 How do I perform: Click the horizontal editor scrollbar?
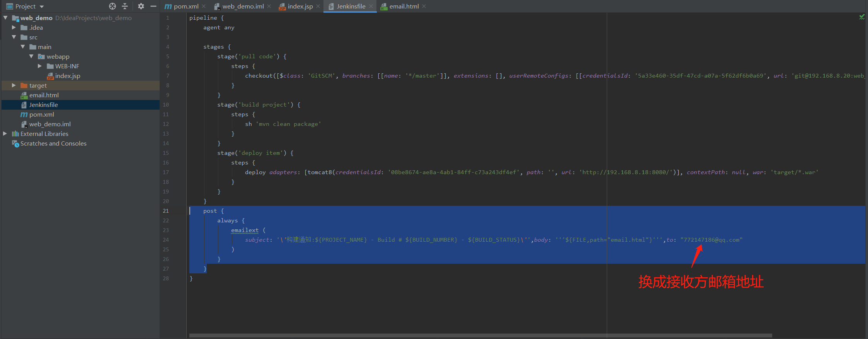480,336
